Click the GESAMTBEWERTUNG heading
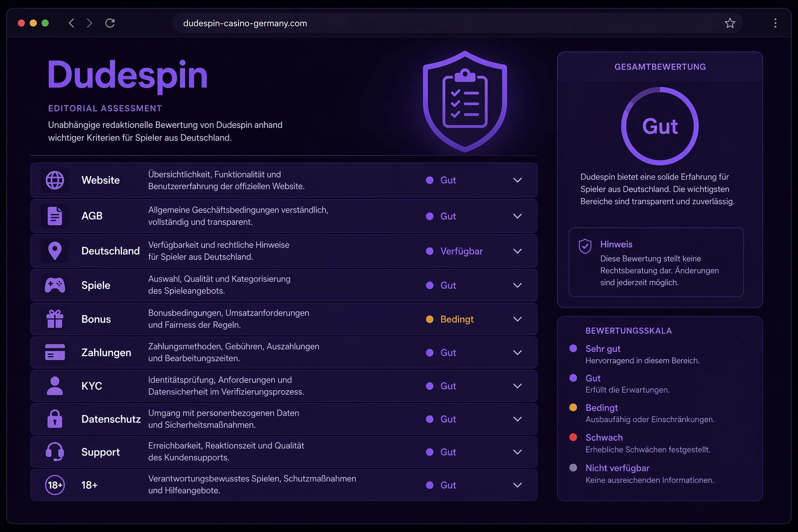This screenshot has width=798, height=532. coord(660,66)
